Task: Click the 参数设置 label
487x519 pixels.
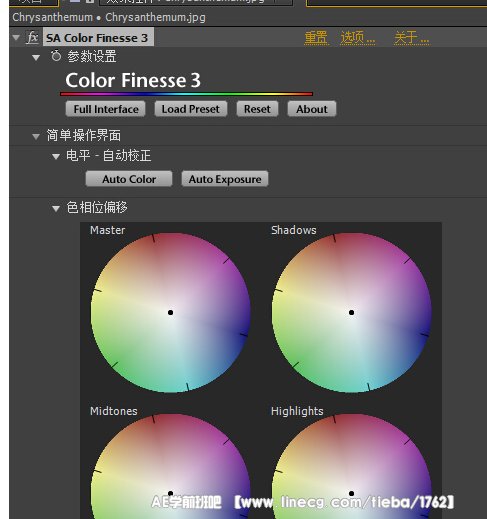Action: pos(92,56)
